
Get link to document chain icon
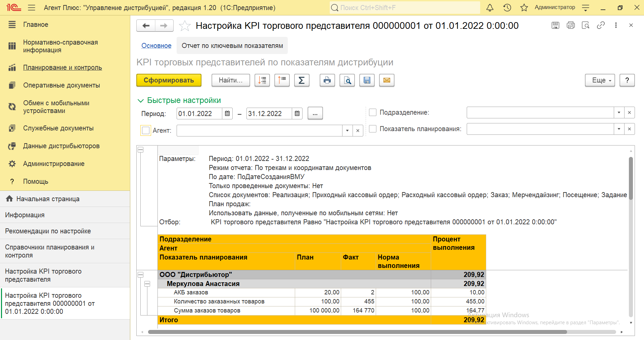(601, 25)
